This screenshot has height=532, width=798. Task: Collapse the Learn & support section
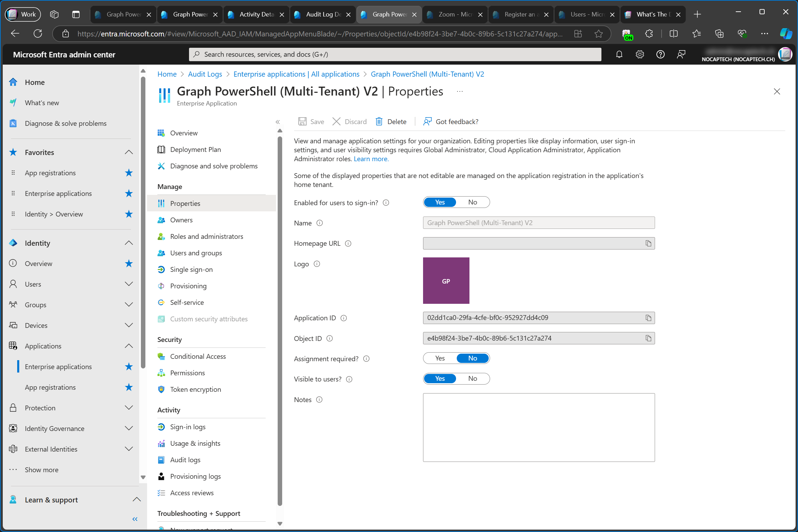click(x=137, y=500)
